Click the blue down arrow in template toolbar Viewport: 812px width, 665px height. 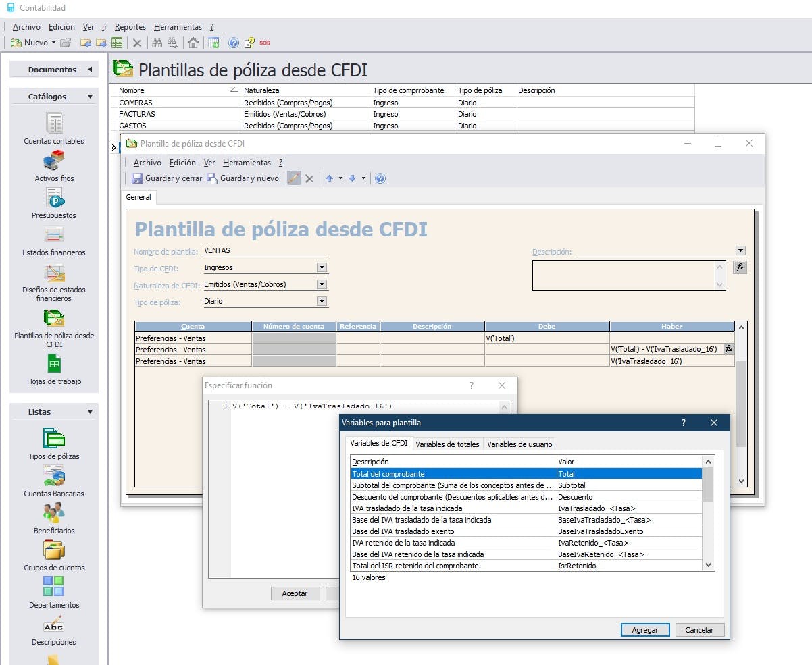352,178
